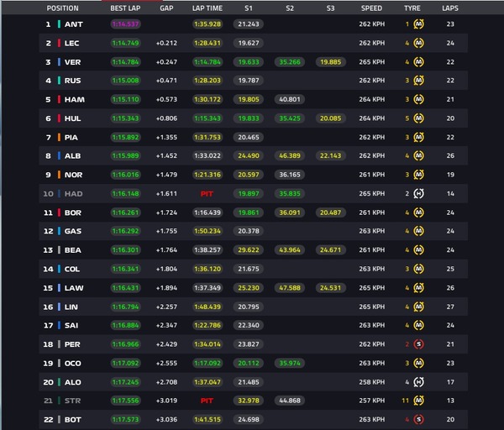Click best lap time 1:14.749

click(x=125, y=43)
